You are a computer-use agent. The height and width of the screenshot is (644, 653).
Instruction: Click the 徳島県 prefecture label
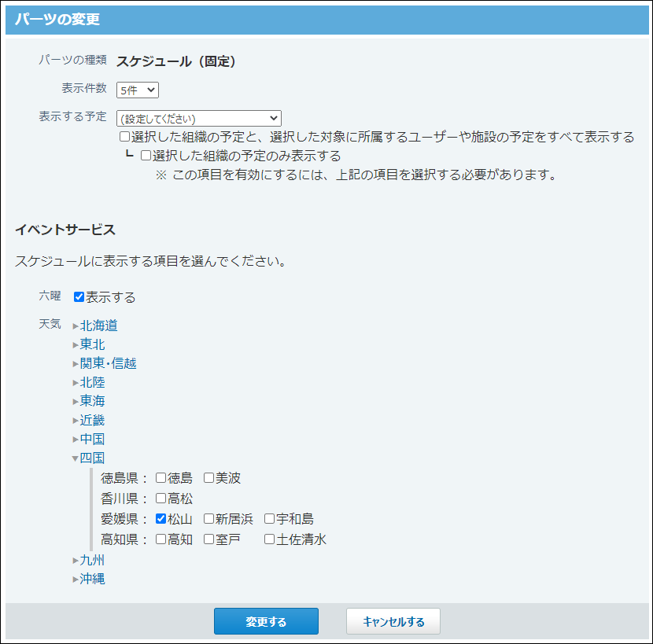[x=120, y=478]
